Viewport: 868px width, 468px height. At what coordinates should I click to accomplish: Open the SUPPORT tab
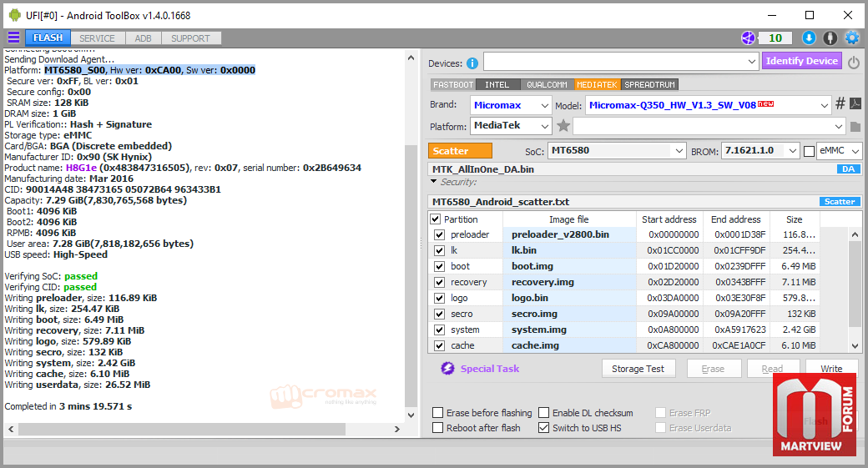(x=190, y=38)
